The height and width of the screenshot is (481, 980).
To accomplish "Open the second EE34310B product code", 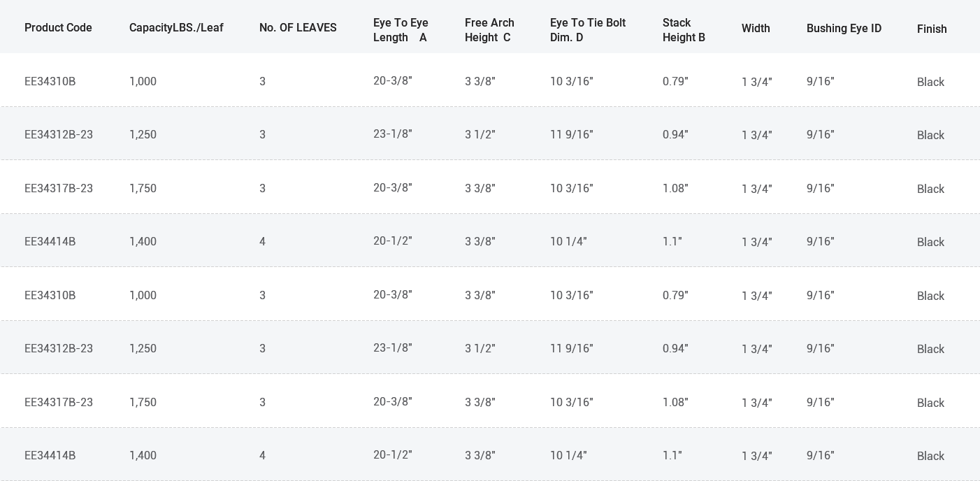I will [50, 296].
